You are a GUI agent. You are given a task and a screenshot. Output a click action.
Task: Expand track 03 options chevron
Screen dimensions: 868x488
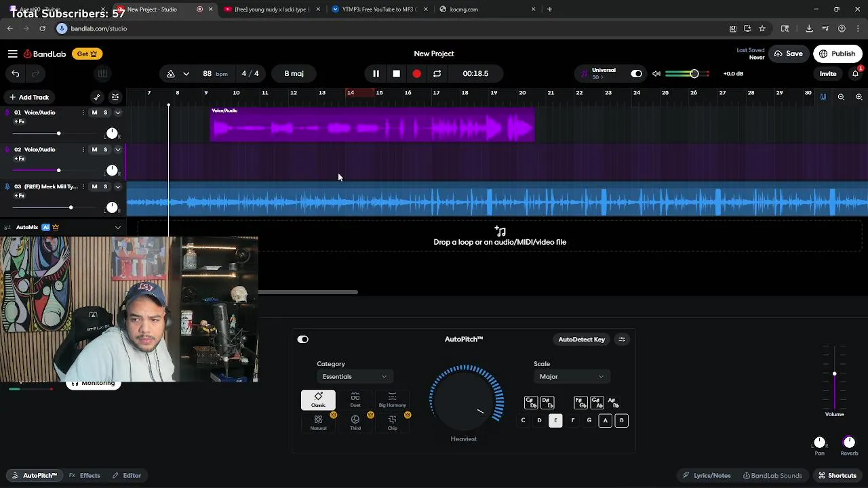118,186
